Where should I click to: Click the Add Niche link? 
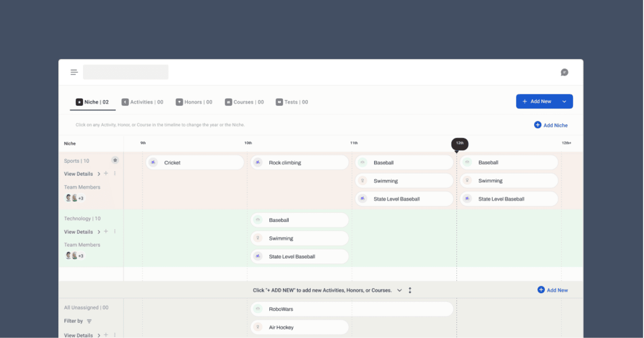(551, 125)
